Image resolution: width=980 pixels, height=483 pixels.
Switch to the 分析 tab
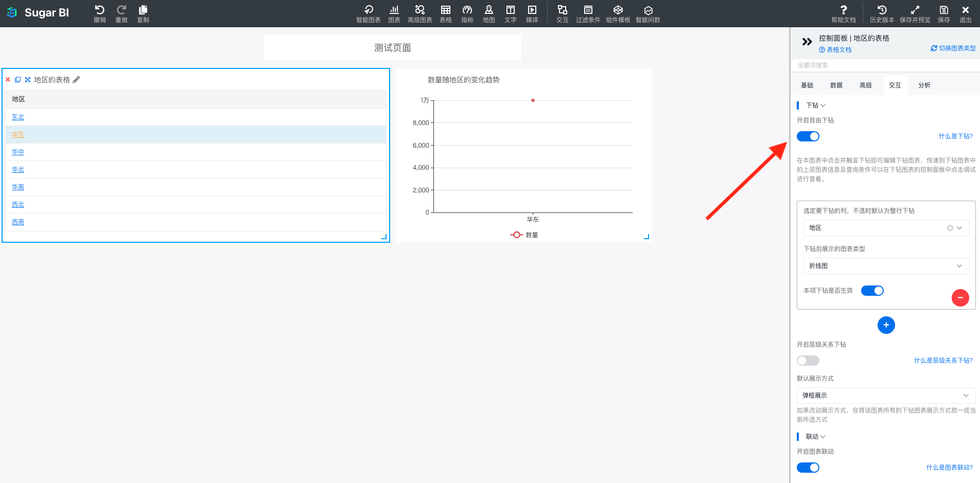(924, 85)
